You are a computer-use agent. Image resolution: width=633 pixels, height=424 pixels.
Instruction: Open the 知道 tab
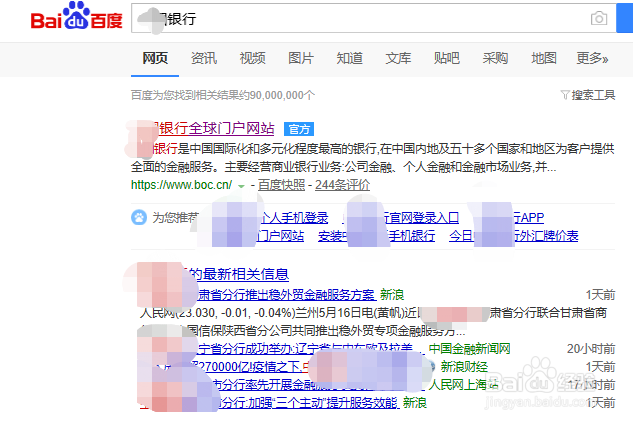350,58
